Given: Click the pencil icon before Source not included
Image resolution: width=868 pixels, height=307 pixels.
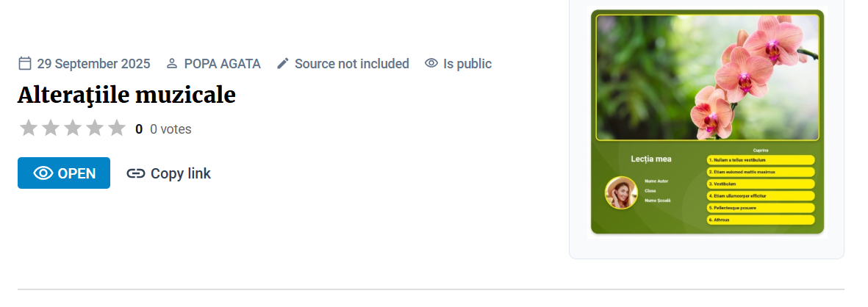Looking at the screenshot, I should (283, 63).
